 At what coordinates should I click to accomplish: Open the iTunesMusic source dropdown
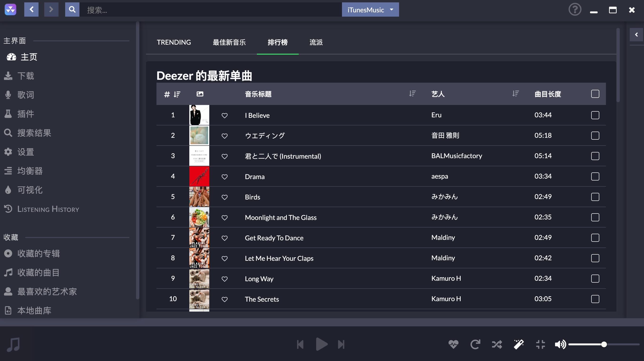point(370,10)
